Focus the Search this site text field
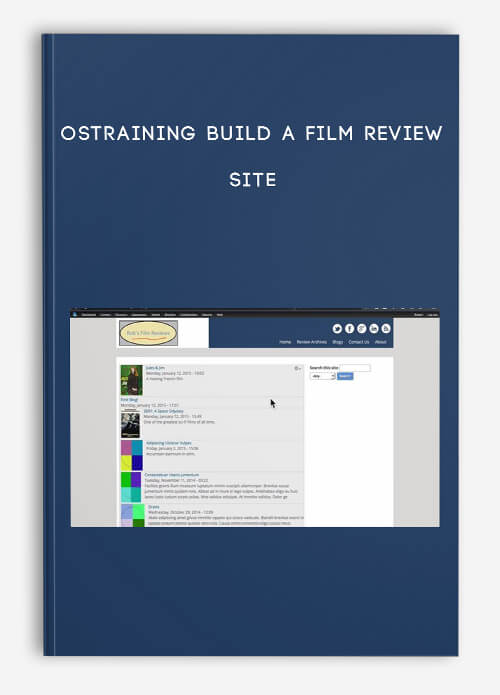The width and height of the screenshot is (500, 695). coord(355,368)
